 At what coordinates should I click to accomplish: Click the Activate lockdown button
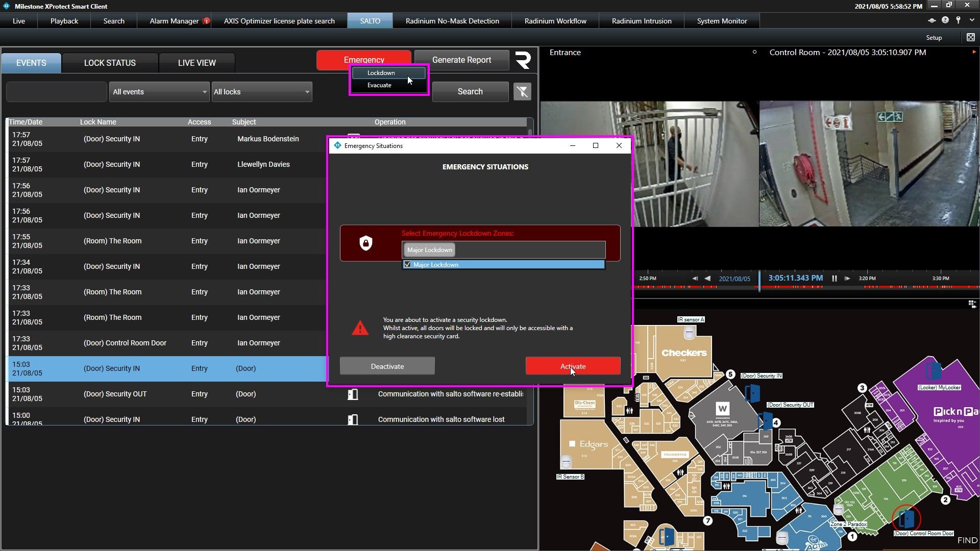[573, 366]
